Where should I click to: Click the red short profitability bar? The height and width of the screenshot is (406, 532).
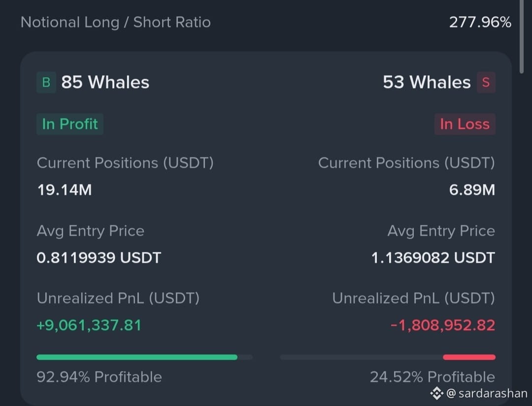click(x=469, y=357)
